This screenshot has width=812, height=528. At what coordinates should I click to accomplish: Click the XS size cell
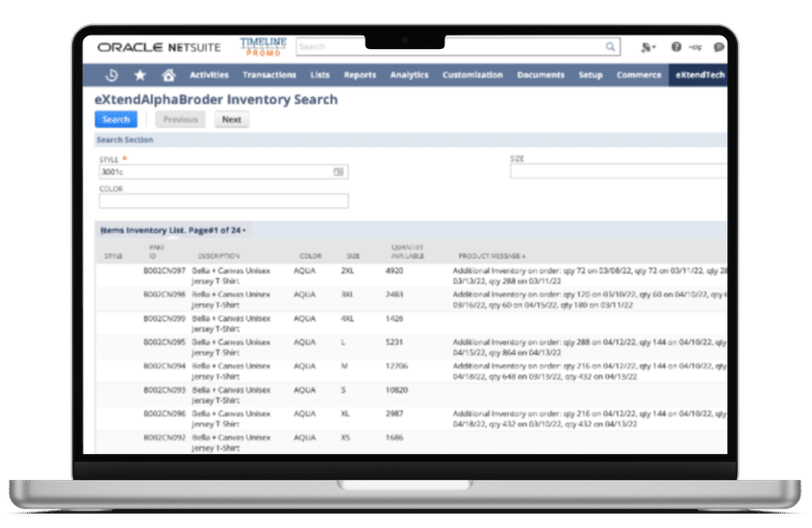coord(345,438)
